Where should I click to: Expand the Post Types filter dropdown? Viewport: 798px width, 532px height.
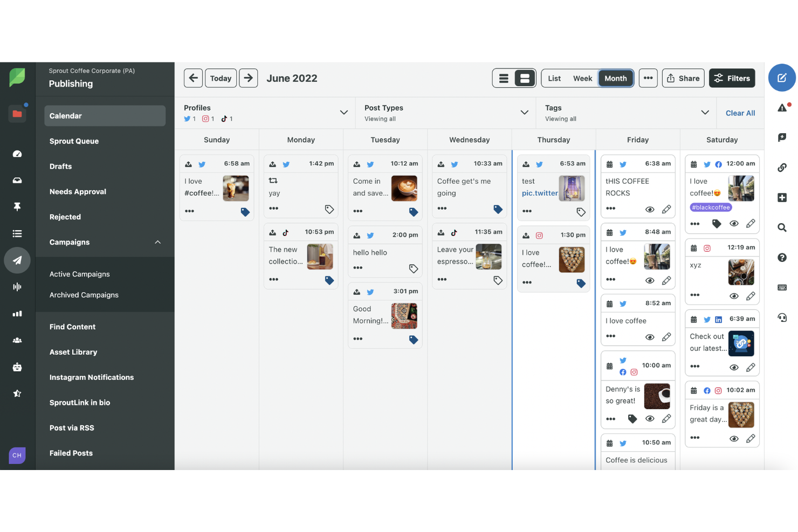[524, 113]
